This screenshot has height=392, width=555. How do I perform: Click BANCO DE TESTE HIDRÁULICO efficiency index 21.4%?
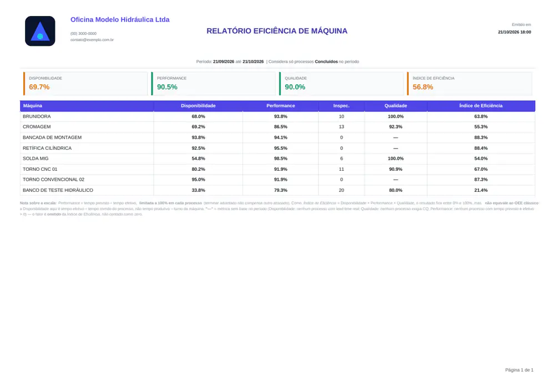481,190
